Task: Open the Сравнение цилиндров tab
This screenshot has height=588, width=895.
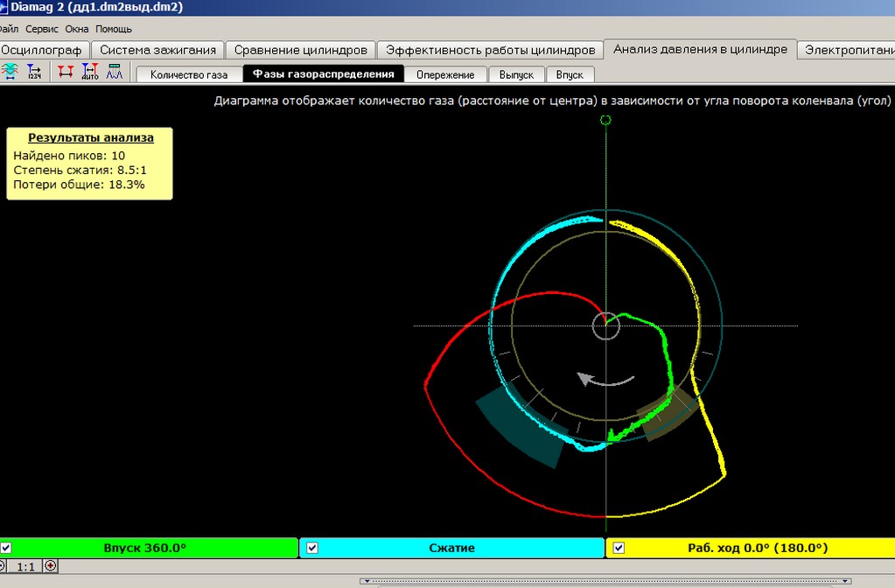Action: pyautogui.click(x=301, y=50)
